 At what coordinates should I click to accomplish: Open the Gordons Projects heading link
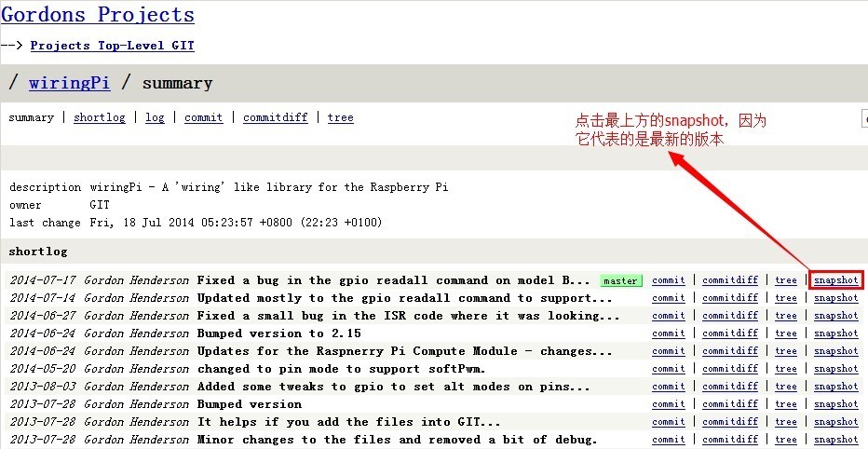(98, 14)
